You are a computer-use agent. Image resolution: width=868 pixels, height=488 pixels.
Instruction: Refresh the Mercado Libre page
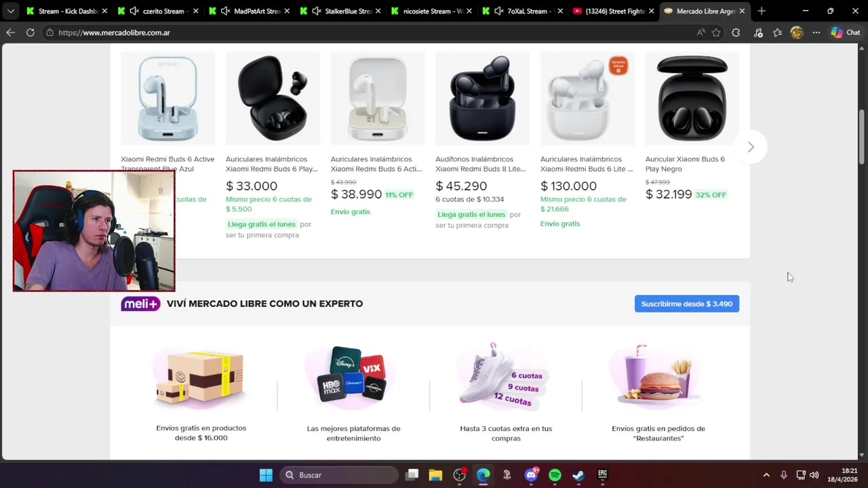30,33
